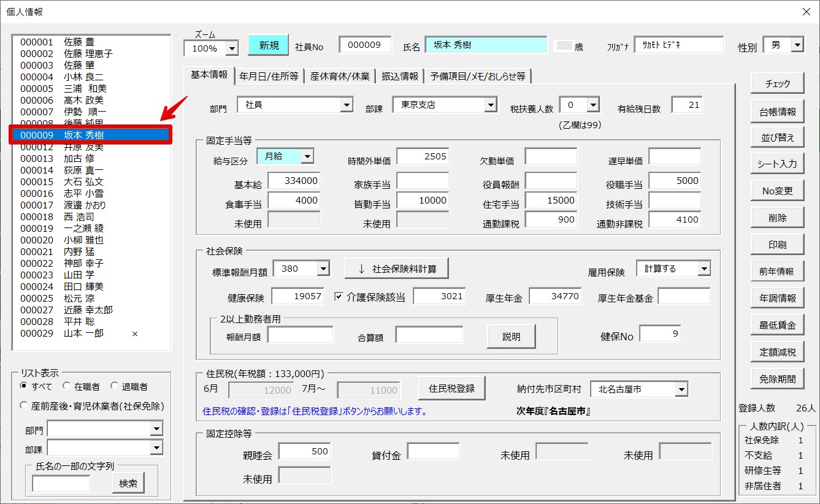Click the 検索 search button
820x504 pixels.
[128, 483]
